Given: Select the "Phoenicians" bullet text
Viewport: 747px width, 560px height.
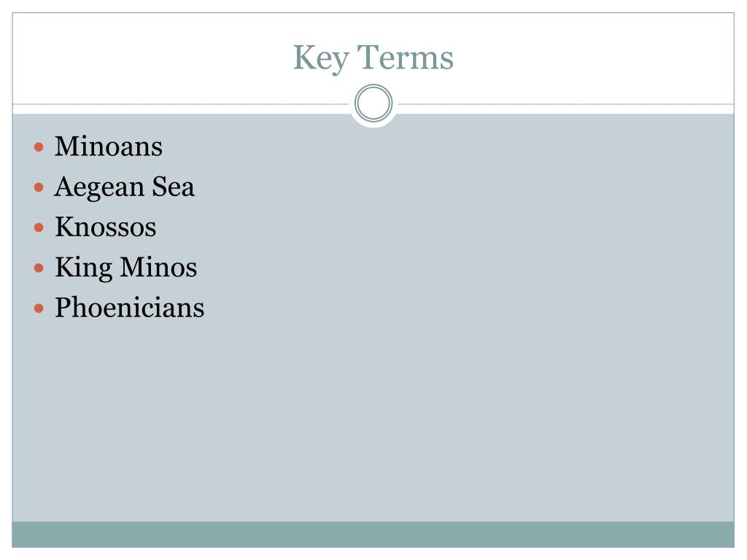Looking at the screenshot, I should 130,307.
